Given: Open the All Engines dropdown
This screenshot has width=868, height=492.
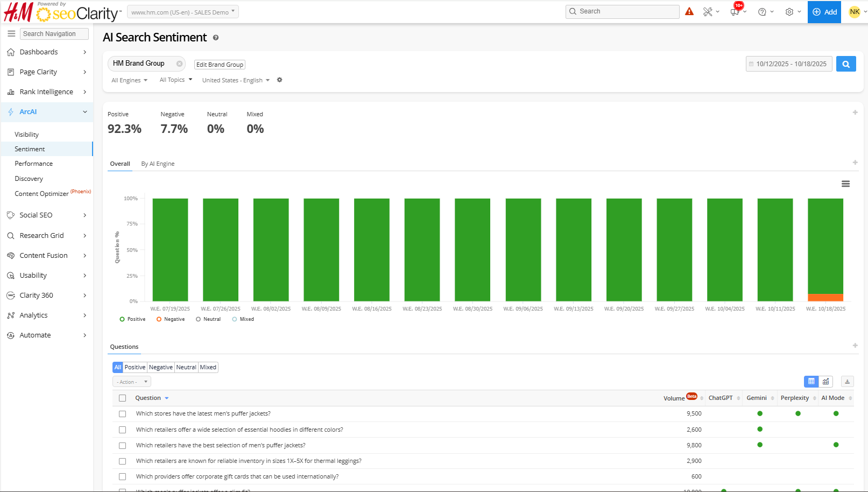Looking at the screenshot, I should pos(129,80).
